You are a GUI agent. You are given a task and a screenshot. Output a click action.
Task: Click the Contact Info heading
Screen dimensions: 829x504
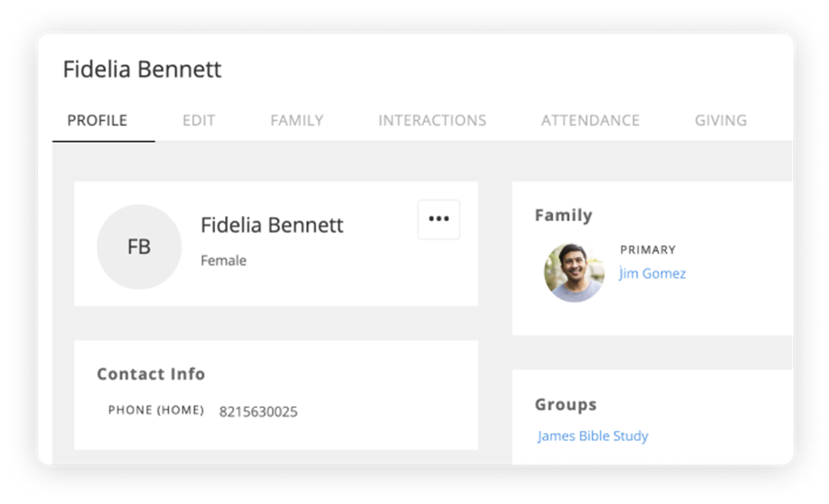coord(153,374)
